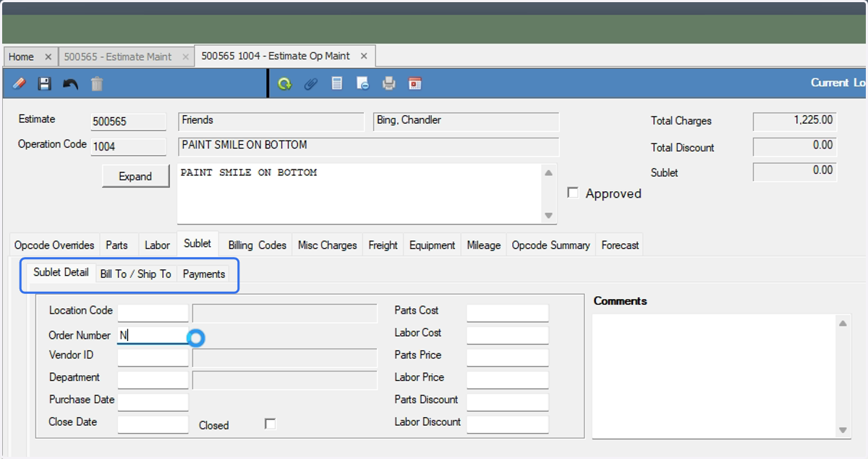Open the Forecast tab
The width and height of the screenshot is (868, 459).
tap(620, 245)
